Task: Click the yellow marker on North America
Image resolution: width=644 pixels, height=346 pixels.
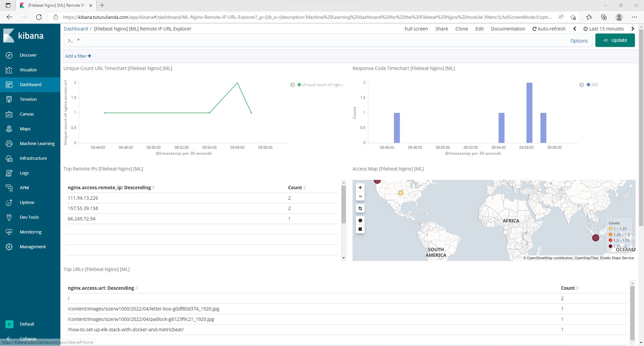Action: click(400, 193)
